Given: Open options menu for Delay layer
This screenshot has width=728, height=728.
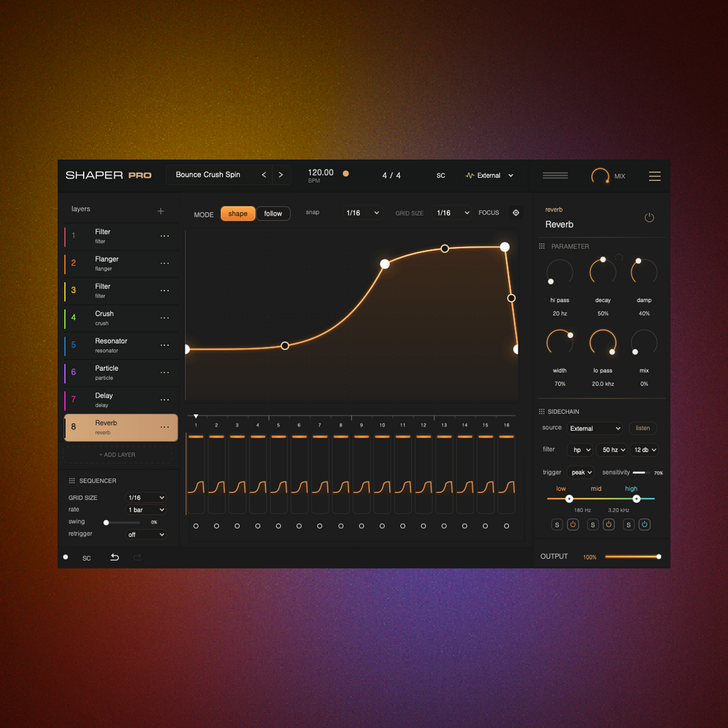Looking at the screenshot, I should pyautogui.click(x=165, y=400).
